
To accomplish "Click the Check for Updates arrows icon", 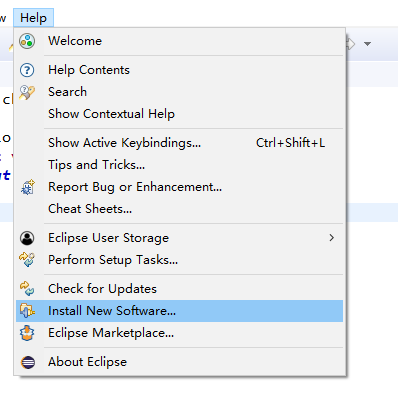I will (x=27, y=289).
